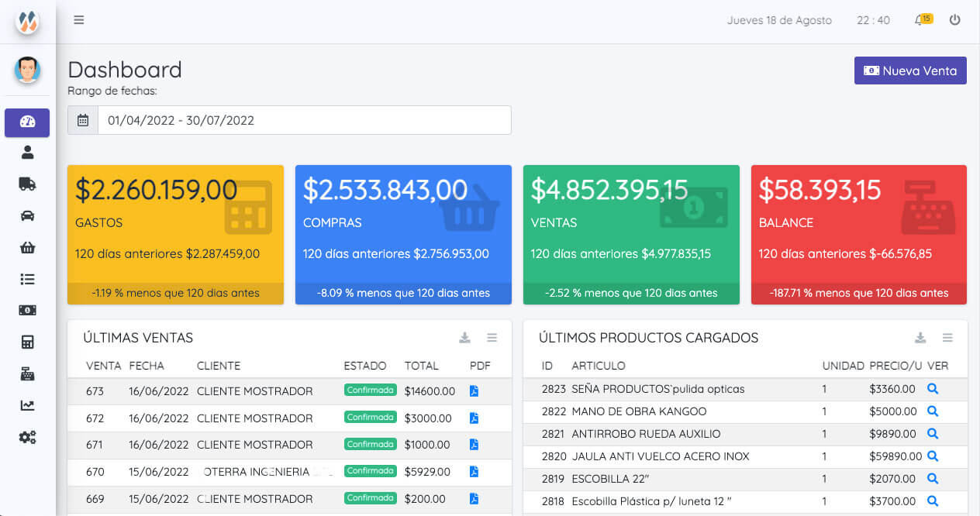This screenshot has width=980, height=516.
Task: Click the power logout icon
Action: (x=954, y=20)
